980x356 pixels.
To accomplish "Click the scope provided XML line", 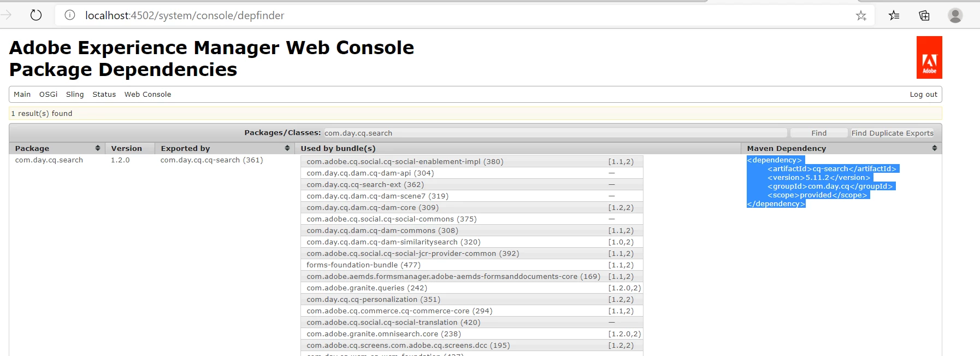I will coord(817,195).
